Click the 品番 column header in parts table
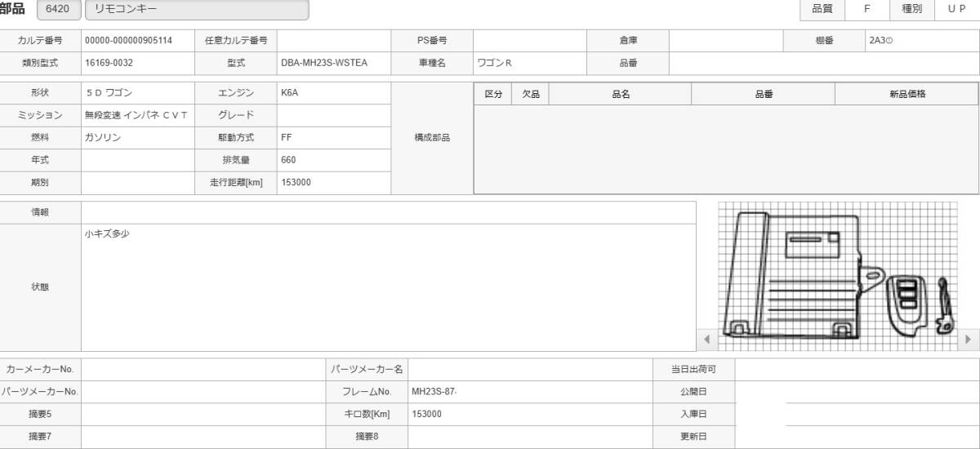The width and height of the screenshot is (980, 449). (764, 95)
